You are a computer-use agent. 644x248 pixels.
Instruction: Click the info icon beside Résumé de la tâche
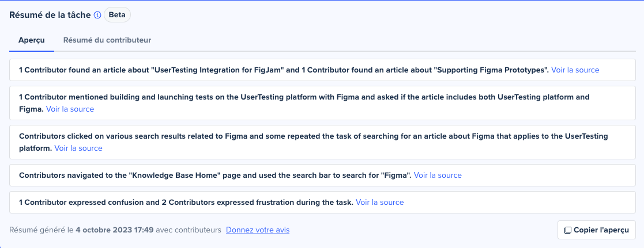[x=97, y=15]
